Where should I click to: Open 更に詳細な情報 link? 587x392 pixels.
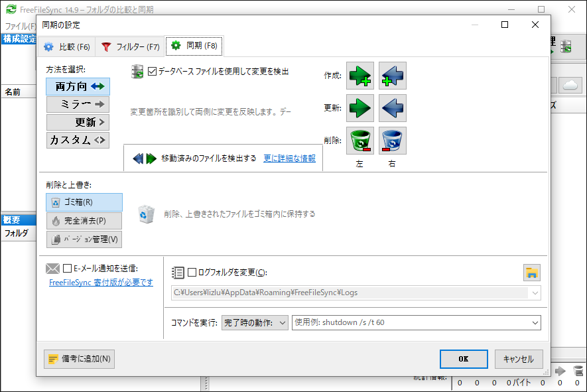click(x=289, y=159)
